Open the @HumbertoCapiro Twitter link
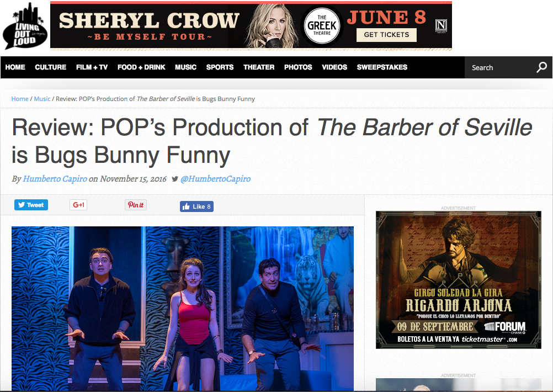This screenshot has width=553, height=392. (x=215, y=179)
